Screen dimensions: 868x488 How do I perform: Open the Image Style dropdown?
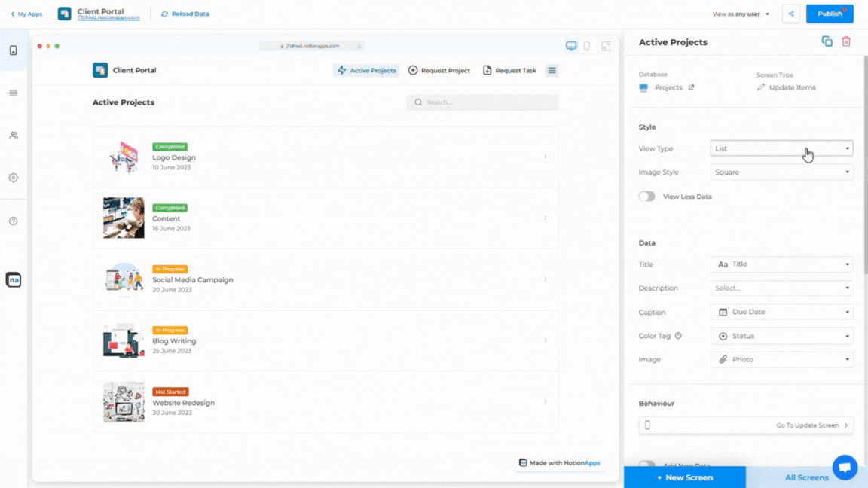(781, 172)
